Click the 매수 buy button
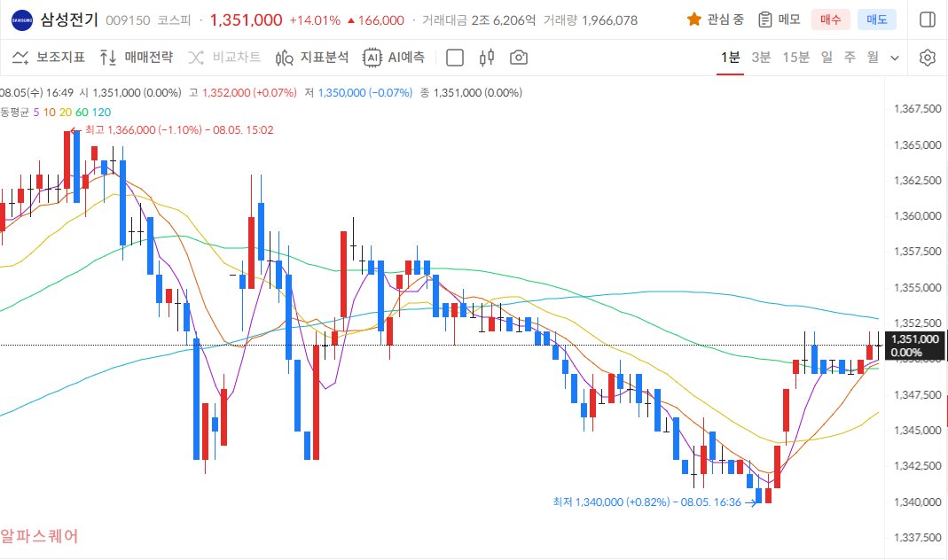 [x=830, y=19]
